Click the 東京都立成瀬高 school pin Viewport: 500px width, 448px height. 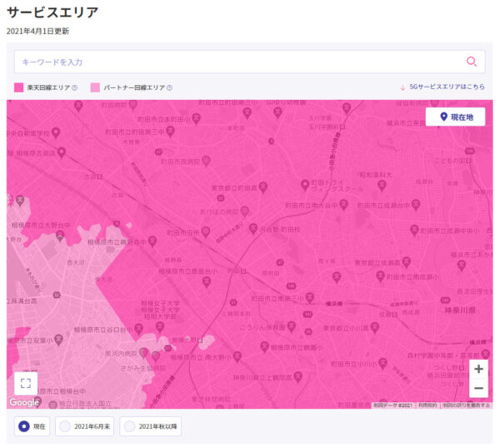point(406,262)
